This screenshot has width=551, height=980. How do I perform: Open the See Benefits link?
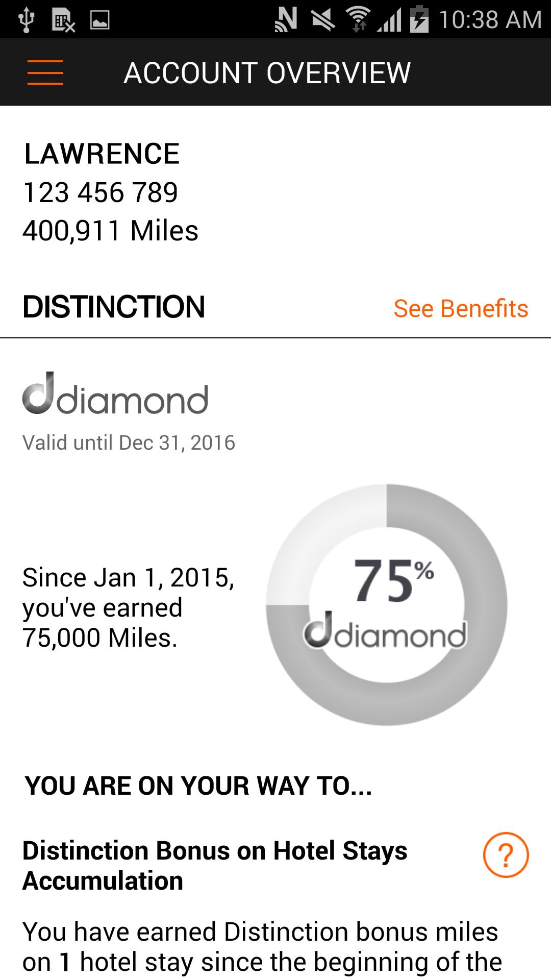click(x=461, y=308)
